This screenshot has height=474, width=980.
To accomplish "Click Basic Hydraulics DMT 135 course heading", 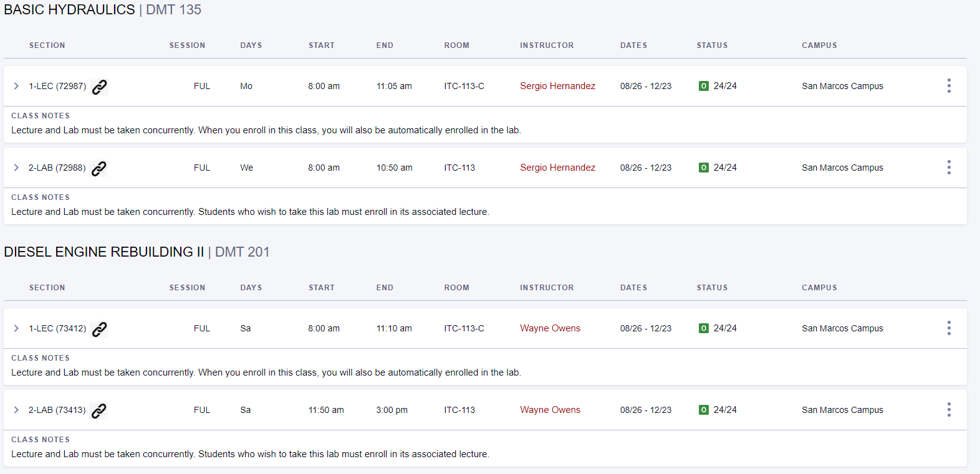I will point(103,10).
